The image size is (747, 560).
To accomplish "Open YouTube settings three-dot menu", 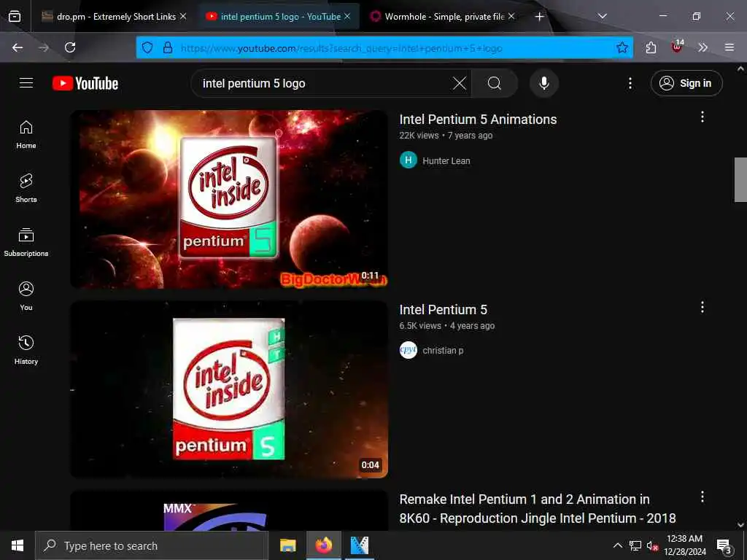I will pos(630,83).
